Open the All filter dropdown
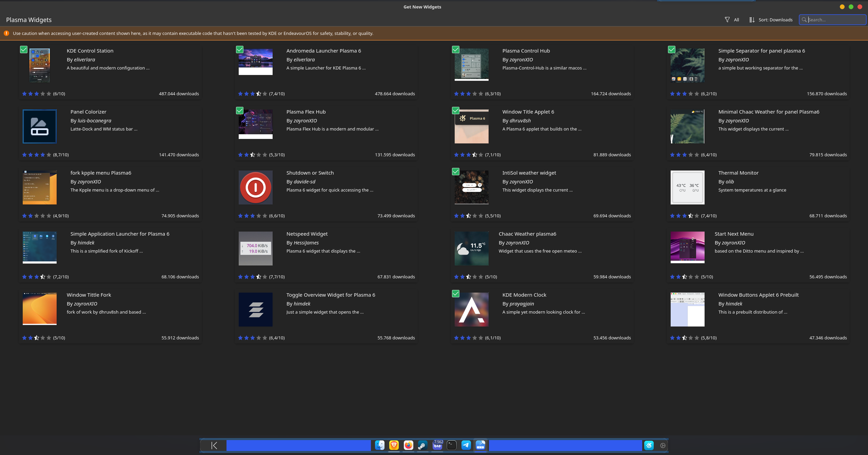The width and height of the screenshot is (868, 455). (x=732, y=20)
